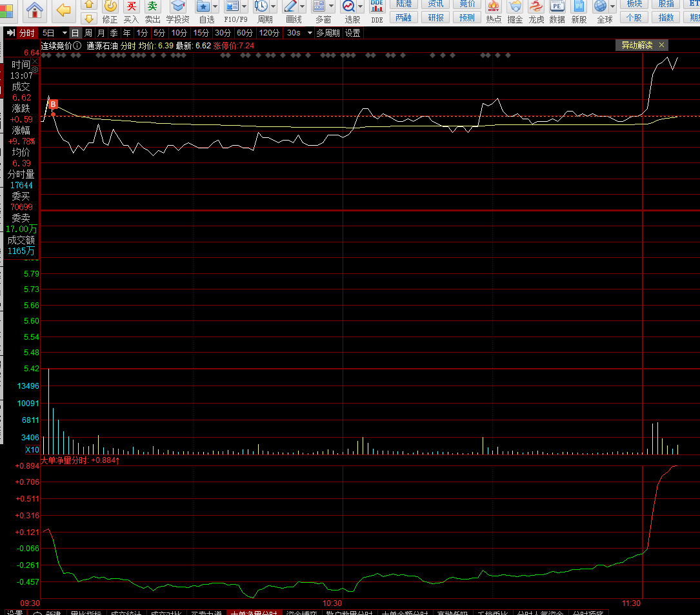Click the 买入 buy icon
Image resolution: width=700 pixels, height=615 pixels.
coord(131,12)
